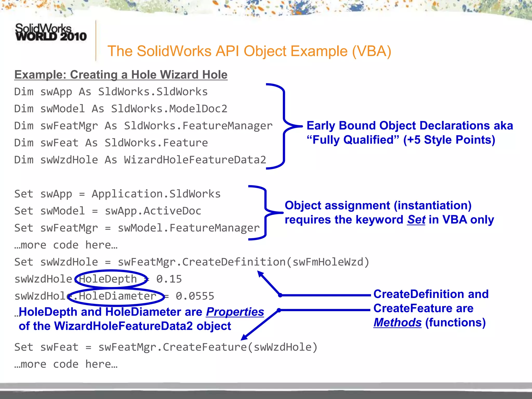Click the value 0.0555 in the code

click(x=195, y=296)
